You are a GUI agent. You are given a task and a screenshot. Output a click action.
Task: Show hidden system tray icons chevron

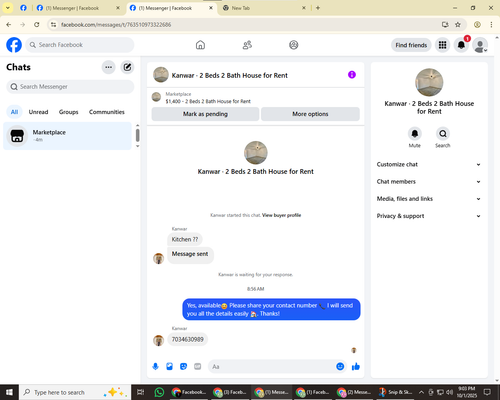[421, 392]
